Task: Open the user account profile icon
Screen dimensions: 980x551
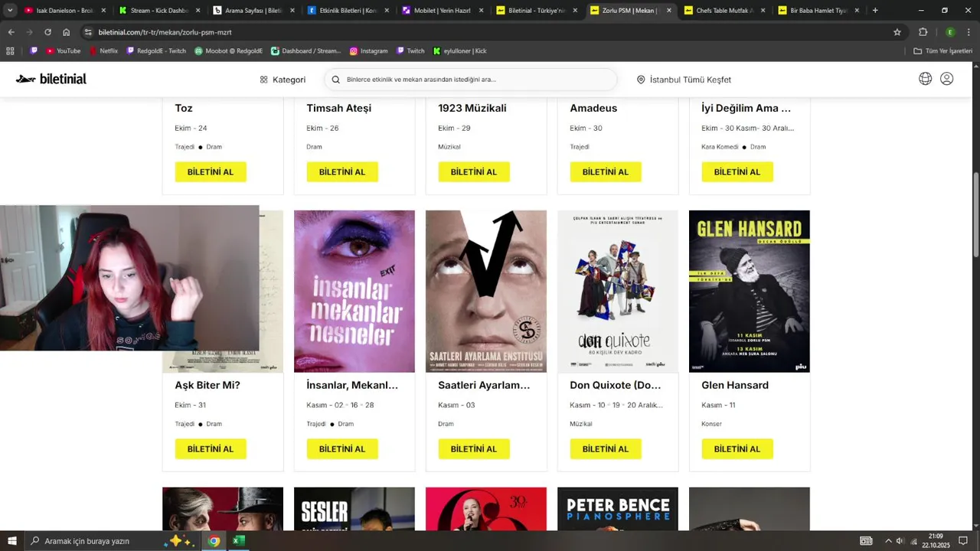Action: pyautogui.click(x=946, y=79)
